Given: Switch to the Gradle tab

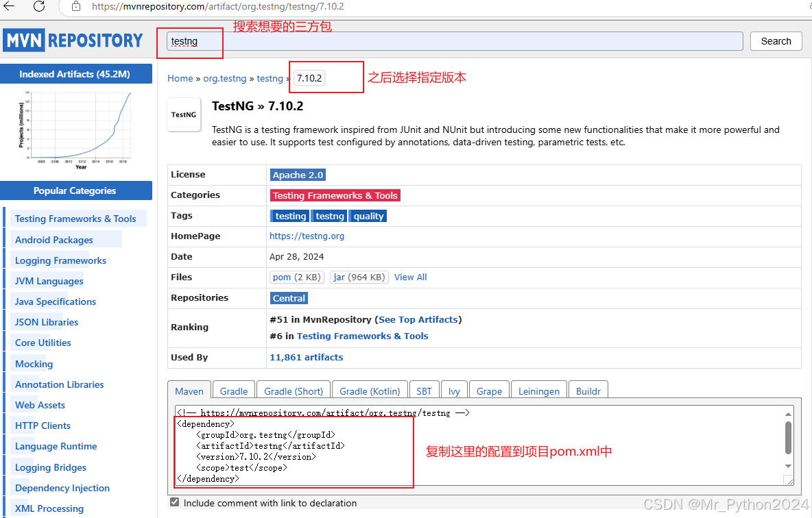Looking at the screenshot, I should pyautogui.click(x=234, y=391).
